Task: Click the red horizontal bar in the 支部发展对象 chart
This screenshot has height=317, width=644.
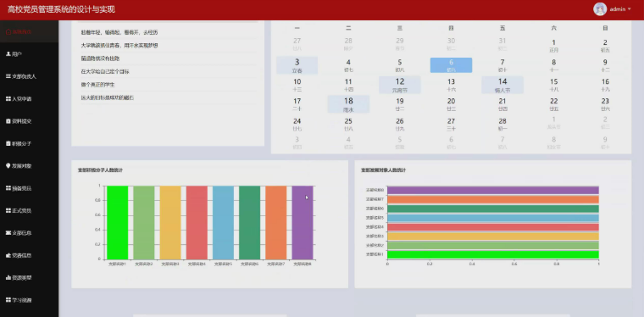Action: tap(493, 227)
